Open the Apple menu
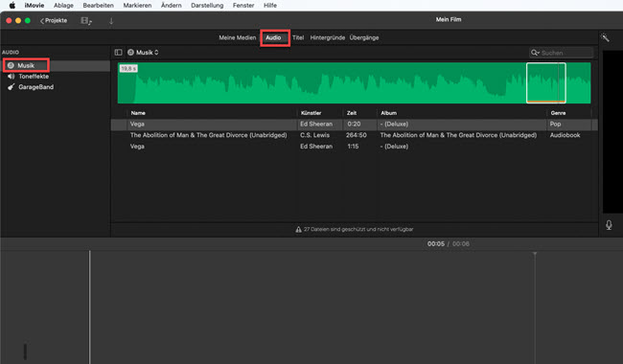Image resolution: width=623 pixels, height=364 pixels. coord(12,5)
